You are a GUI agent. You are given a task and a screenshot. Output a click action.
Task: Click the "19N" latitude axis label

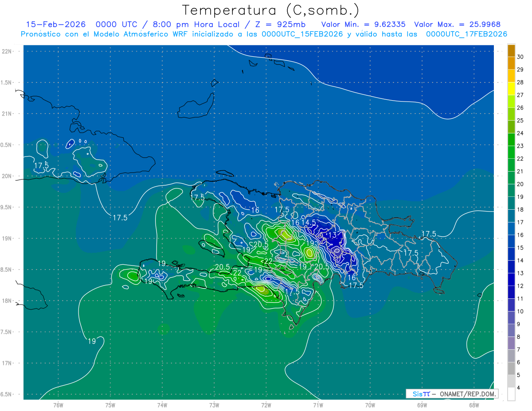tap(8, 238)
